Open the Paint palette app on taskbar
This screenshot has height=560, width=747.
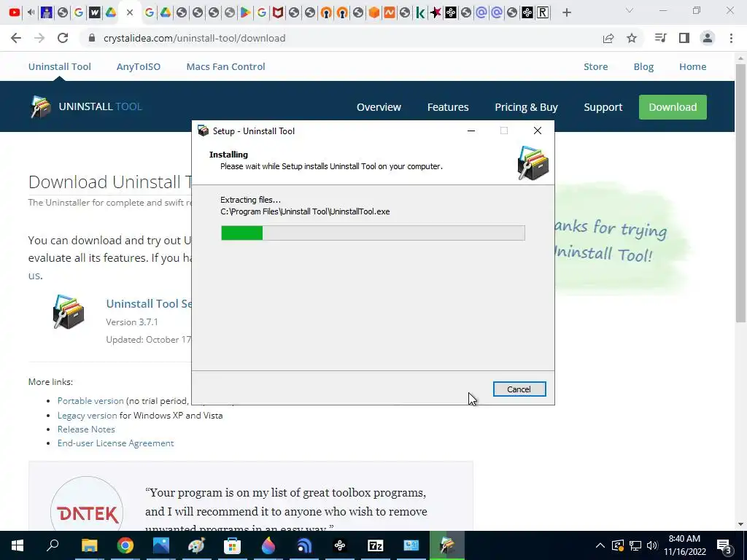196,545
